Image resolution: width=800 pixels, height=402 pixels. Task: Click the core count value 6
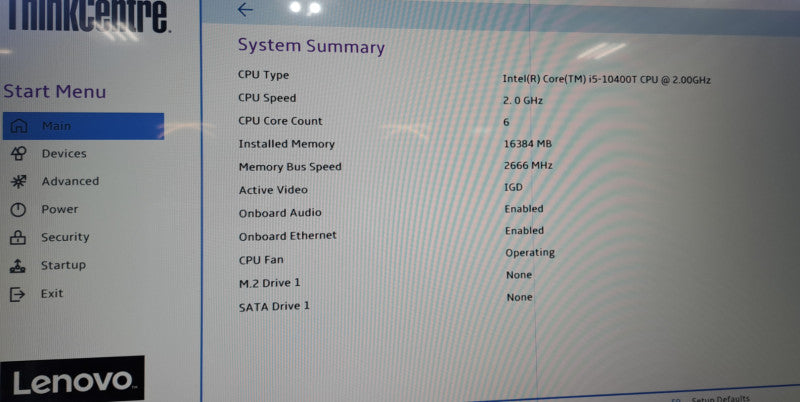pos(506,122)
